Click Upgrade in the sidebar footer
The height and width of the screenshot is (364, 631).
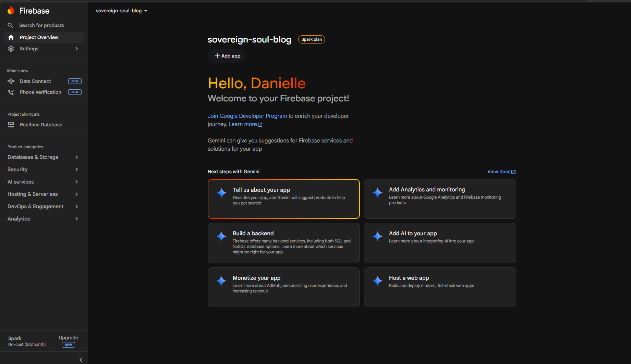point(68,338)
